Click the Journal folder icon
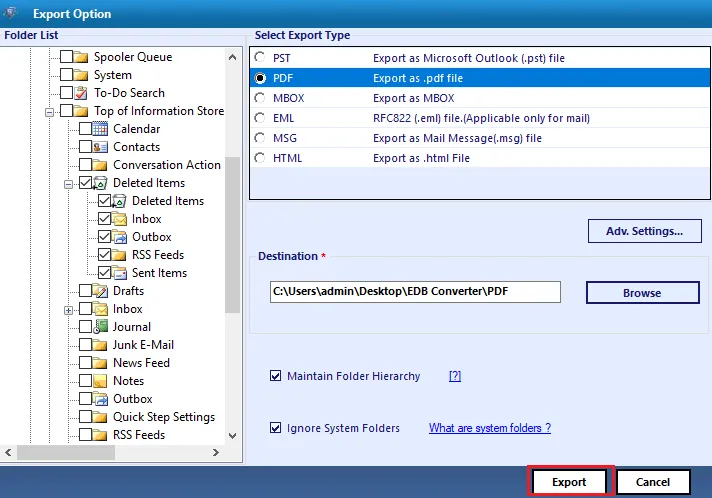This screenshot has width=712, height=498. pos(100,327)
